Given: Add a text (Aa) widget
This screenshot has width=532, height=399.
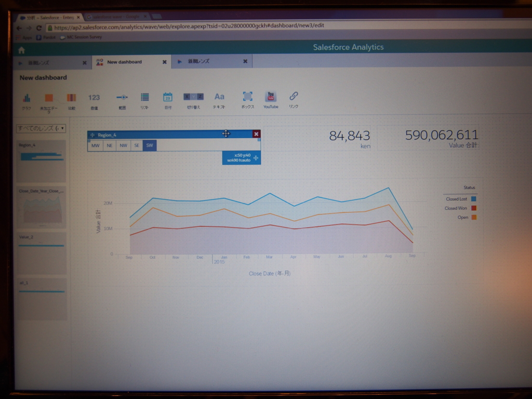Looking at the screenshot, I should pos(219,100).
